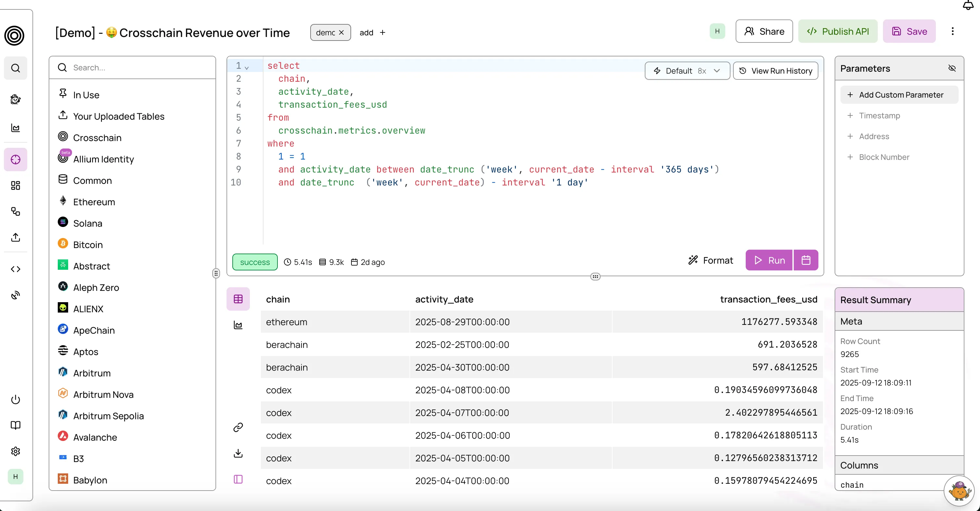
Task: Remove the demo tag with X
Action: [x=341, y=33]
